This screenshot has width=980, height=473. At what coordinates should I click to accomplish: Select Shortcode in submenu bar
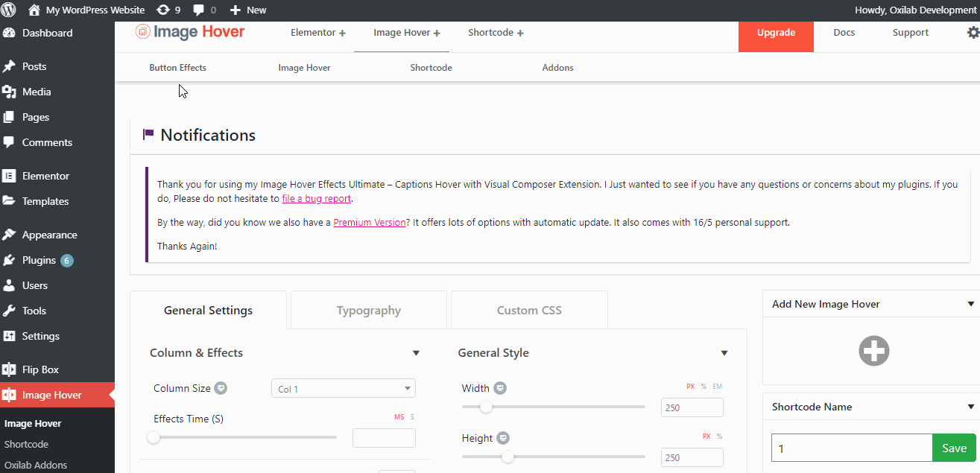[431, 68]
